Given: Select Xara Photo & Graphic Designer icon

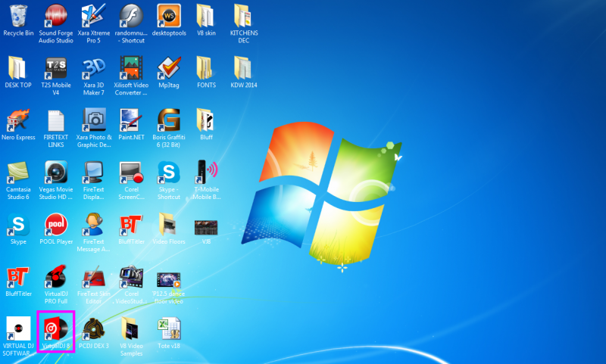Looking at the screenshot, I should click(93, 120).
